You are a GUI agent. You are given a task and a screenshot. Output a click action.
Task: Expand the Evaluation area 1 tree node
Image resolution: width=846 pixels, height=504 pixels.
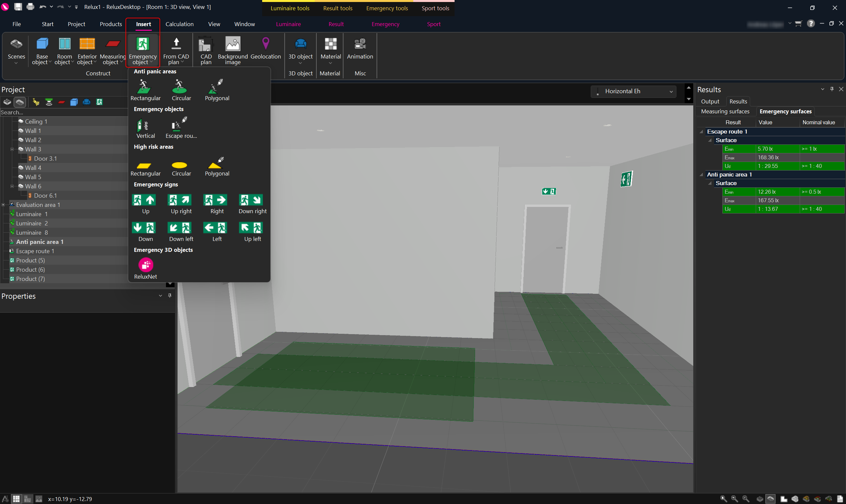coord(3,205)
